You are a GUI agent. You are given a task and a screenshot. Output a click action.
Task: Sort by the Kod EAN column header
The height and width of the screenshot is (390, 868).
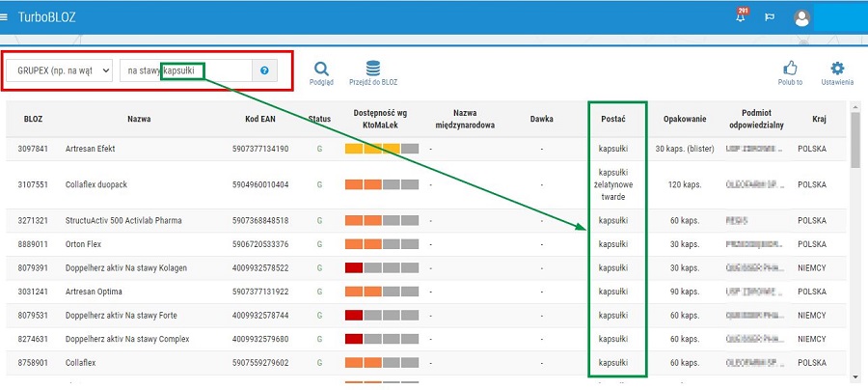[260, 119]
